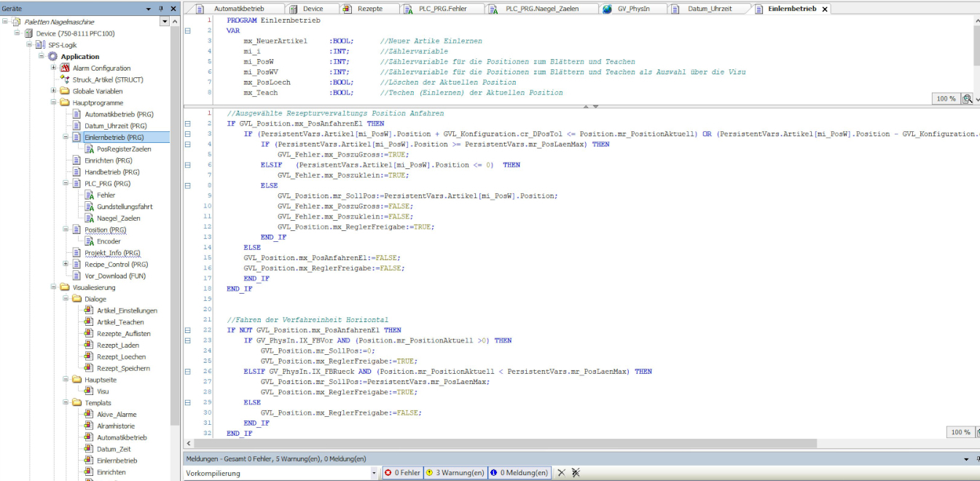Select Projekt_Info (PRG) tree item
Screen dimensions: 980x481
click(x=112, y=253)
